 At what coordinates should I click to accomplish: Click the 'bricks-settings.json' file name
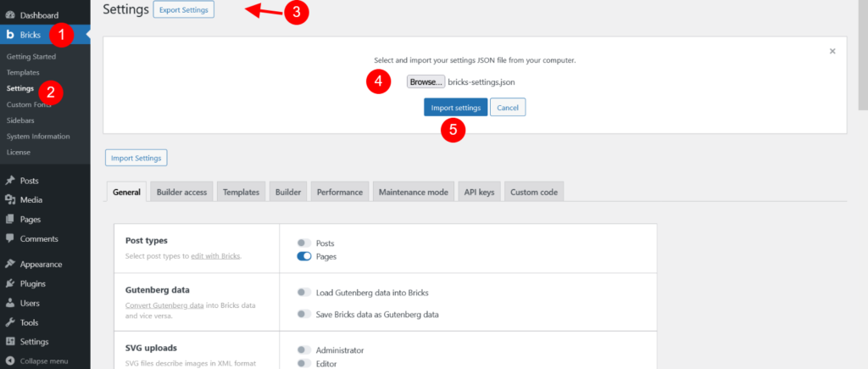481,82
